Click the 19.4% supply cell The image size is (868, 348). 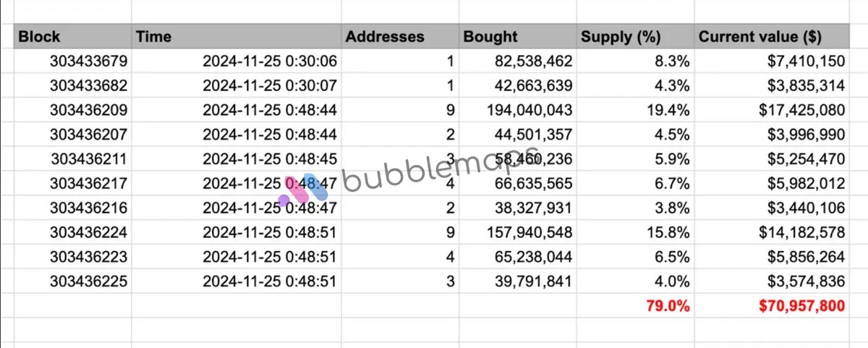click(x=670, y=110)
